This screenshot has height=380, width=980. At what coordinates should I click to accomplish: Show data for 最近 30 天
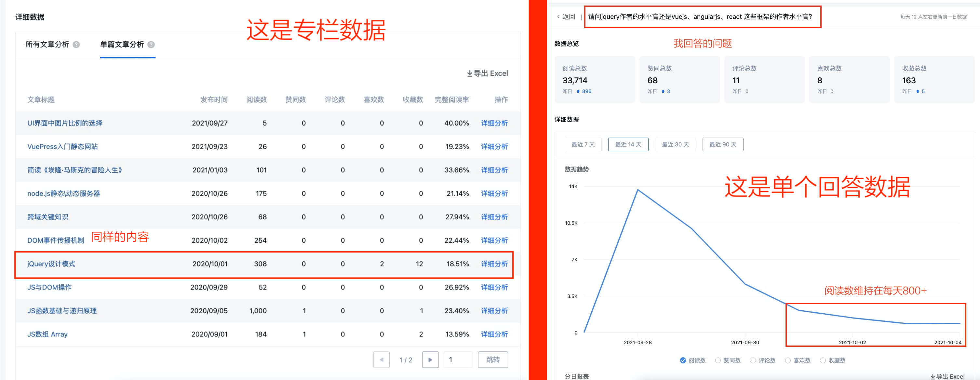pyautogui.click(x=675, y=144)
